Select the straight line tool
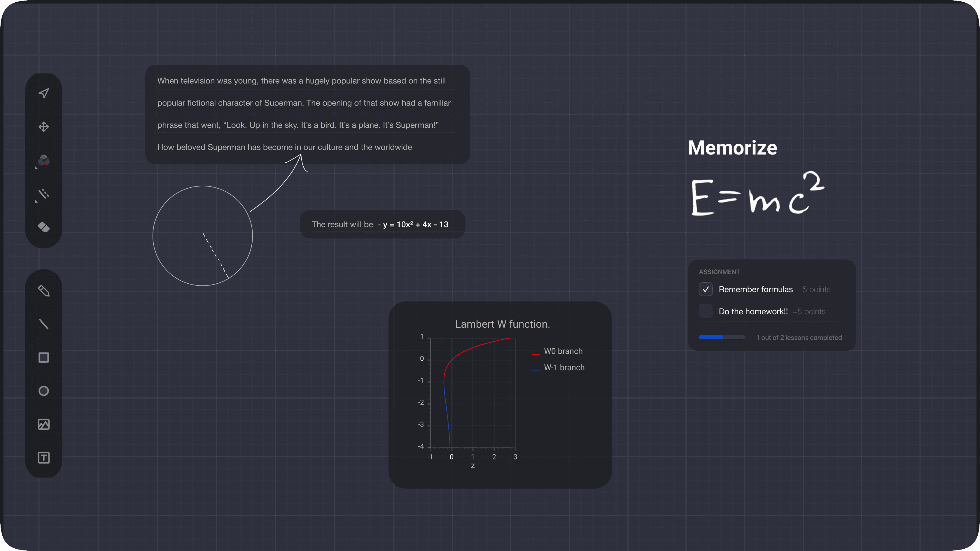Image resolution: width=980 pixels, height=551 pixels. (44, 324)
